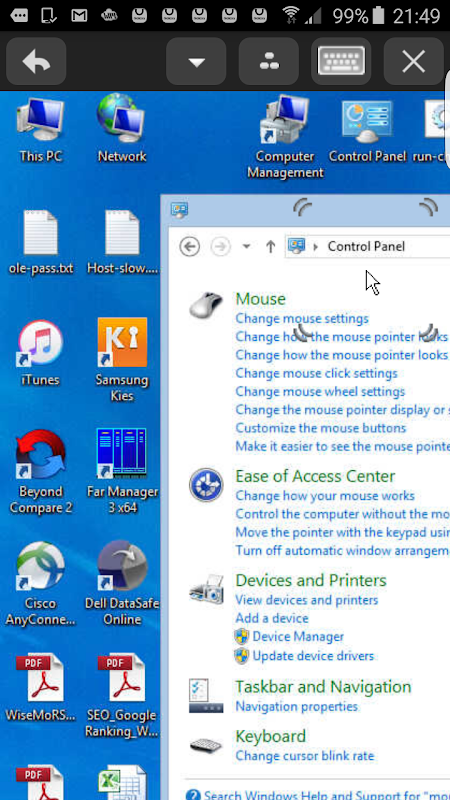Open Change mouse click settings link

click(x=316, y=373)
